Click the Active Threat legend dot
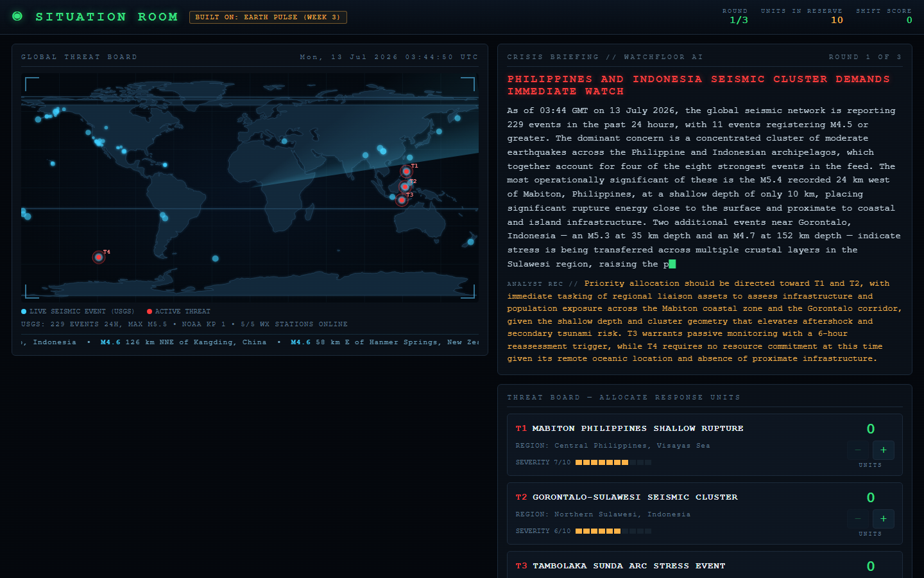The height and width of the screenshot is (578, 924). pyautogui.click(x=150, y=311)
